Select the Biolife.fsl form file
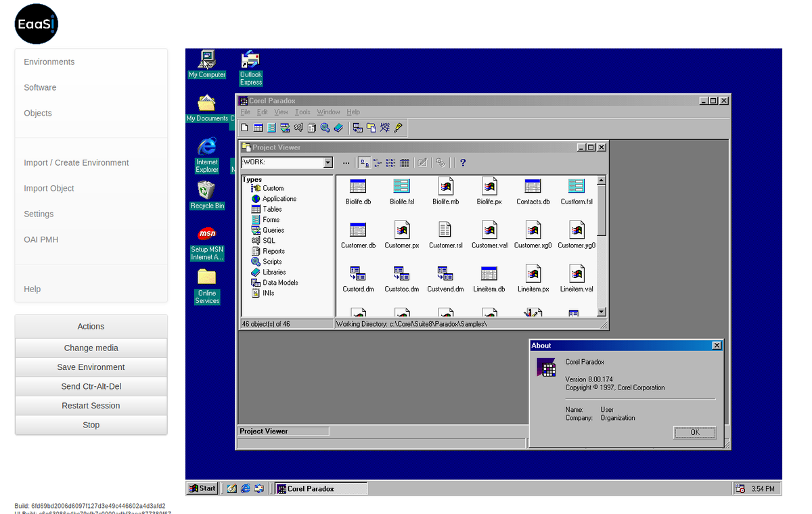Viewport: 812px width, 514px height. [x=402, y=191]
